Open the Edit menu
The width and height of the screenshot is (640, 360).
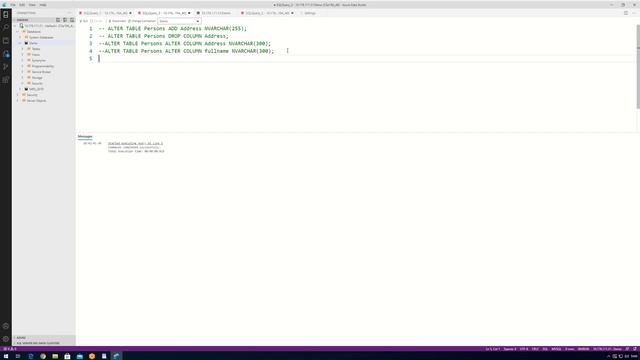tap(22, 5)
